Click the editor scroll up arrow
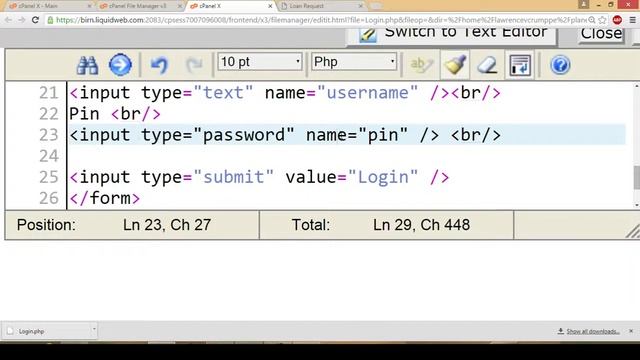640x360 pixels. coord(636,86)
